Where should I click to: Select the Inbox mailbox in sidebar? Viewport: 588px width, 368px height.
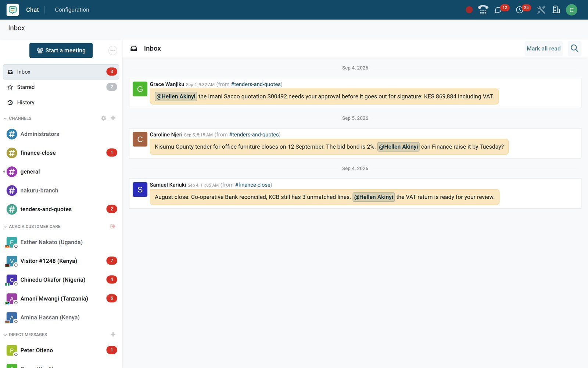61,72
